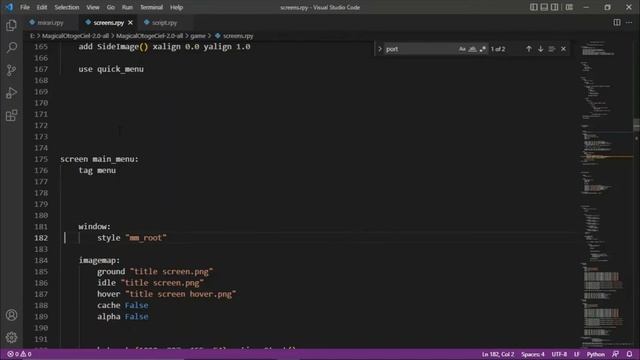Open the File menu
640x360 pixels.
(25, 7)
